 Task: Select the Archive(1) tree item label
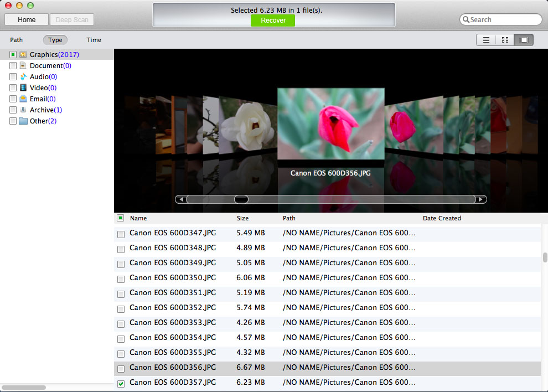point(46,110)
